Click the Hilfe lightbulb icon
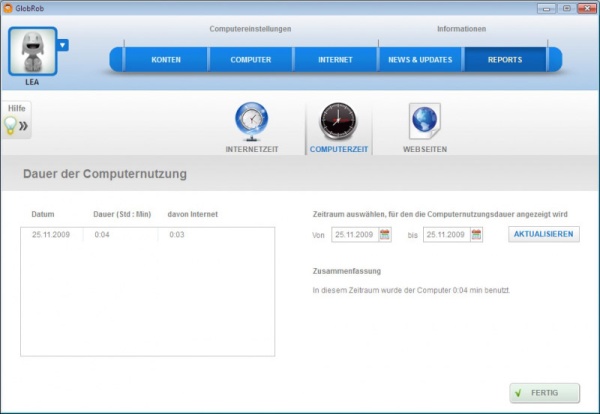The width and height of the screenshot is (600, 414). tap(11, 125)
